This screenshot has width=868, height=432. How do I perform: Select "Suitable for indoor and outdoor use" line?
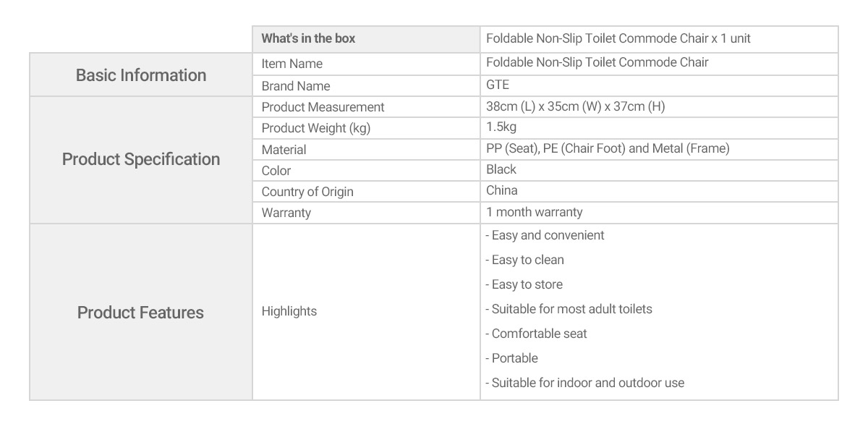pyautogui.click(x=584, y=383)
